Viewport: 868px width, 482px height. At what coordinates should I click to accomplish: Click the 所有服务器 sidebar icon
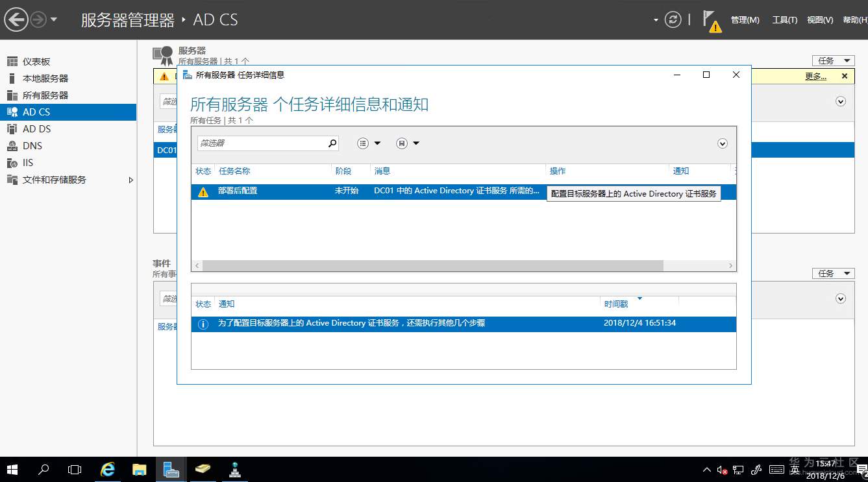[12, 95]
